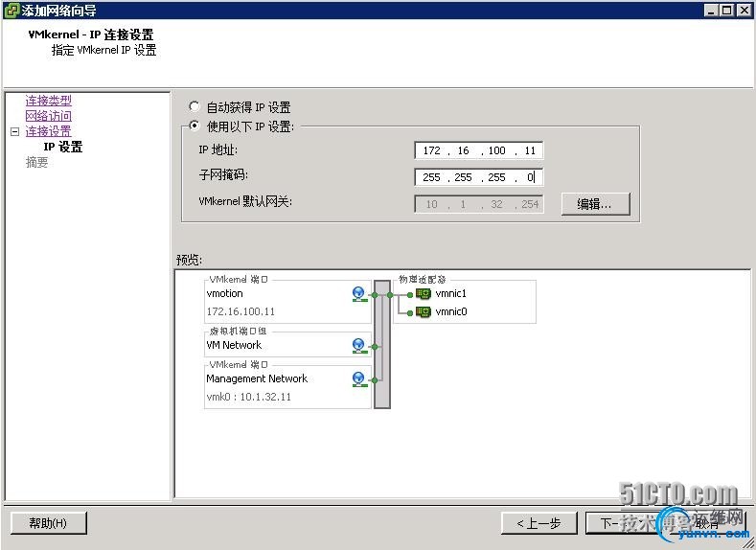This screenshot has width=756, height=550.
Task: Click the vmotion port label
Action: (224, 293)
